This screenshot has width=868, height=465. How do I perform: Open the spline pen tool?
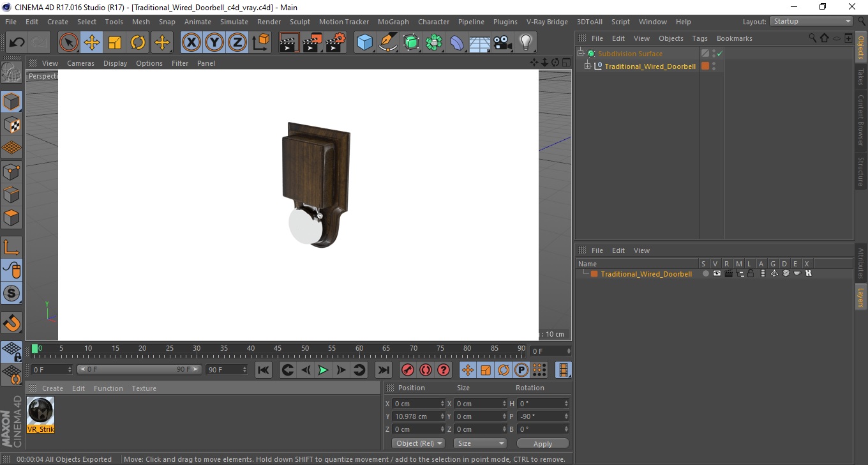tap(388, 43)
